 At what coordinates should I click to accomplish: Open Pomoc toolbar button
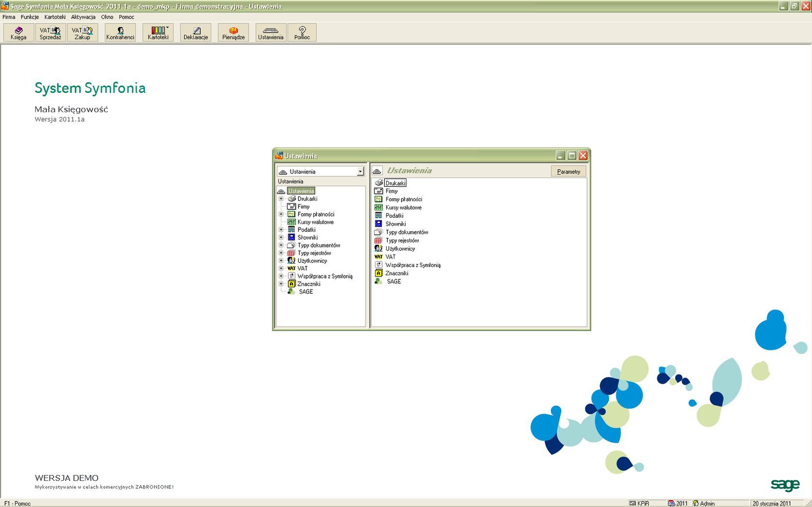(x=302, y=32)
